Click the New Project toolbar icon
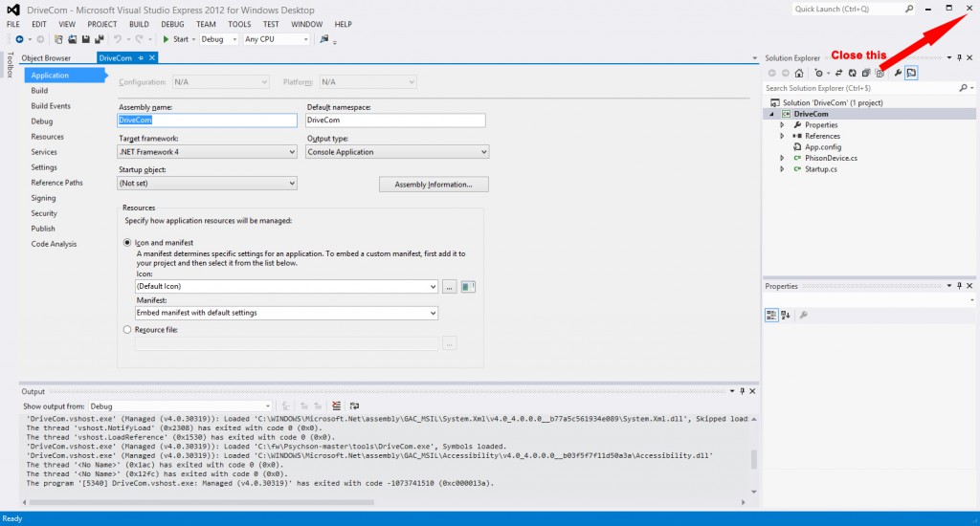This screenshot has width=980, height=526. tap(58, 39)
